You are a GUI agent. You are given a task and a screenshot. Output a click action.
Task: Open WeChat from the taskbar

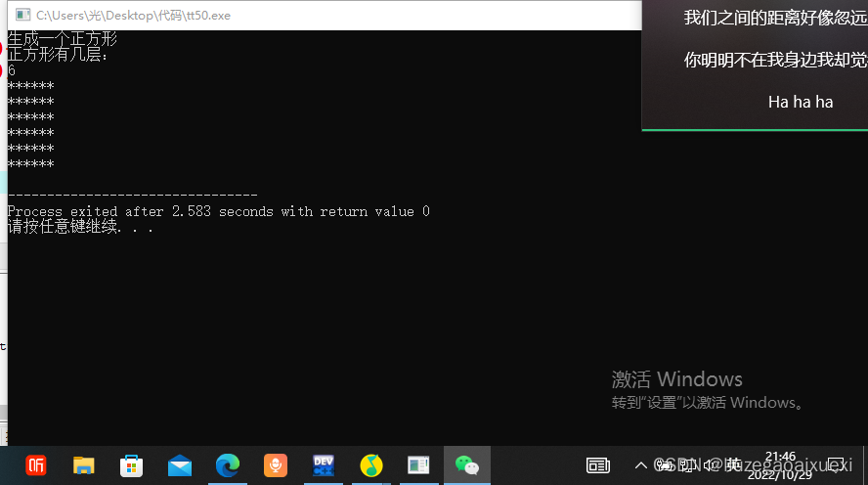(466, 465)
